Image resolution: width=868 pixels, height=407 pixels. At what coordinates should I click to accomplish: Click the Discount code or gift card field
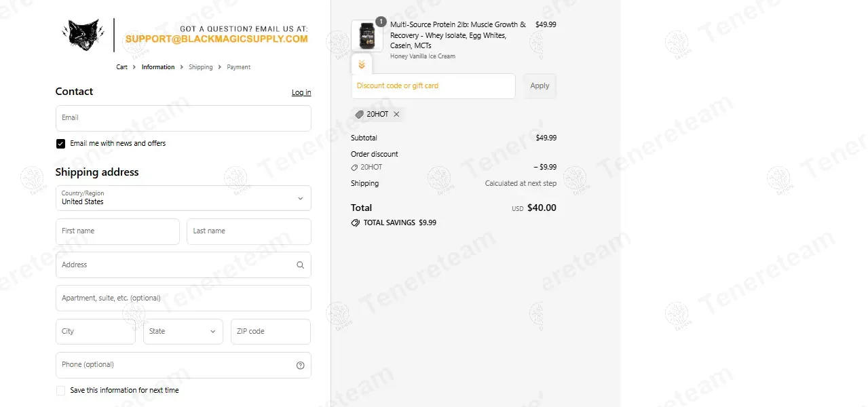(433, 86)
